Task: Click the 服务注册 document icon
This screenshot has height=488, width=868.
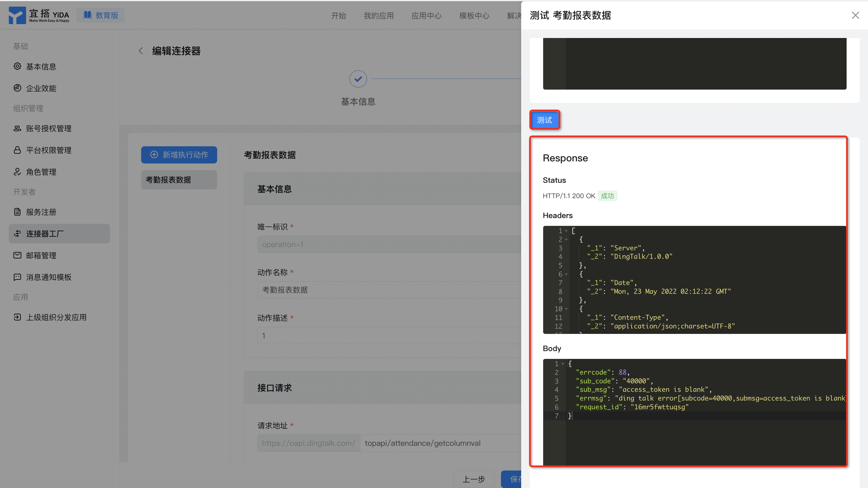Action: click(17, 212)
